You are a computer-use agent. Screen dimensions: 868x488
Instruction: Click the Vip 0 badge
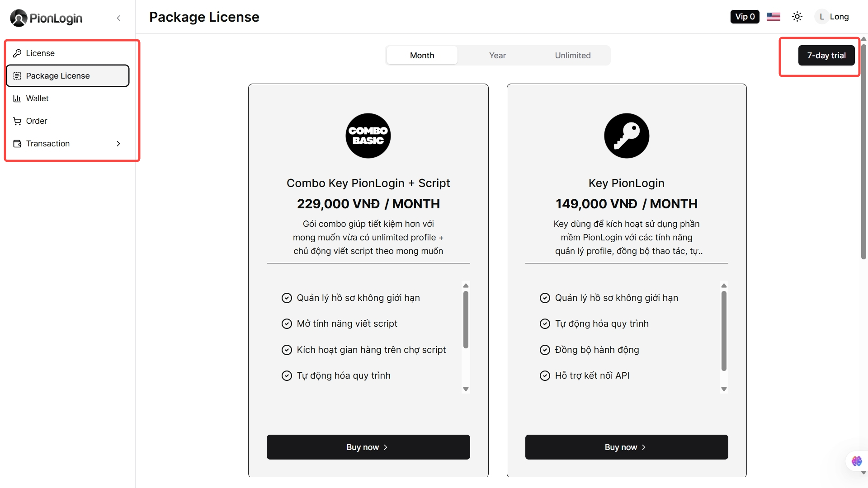(745, 17)
